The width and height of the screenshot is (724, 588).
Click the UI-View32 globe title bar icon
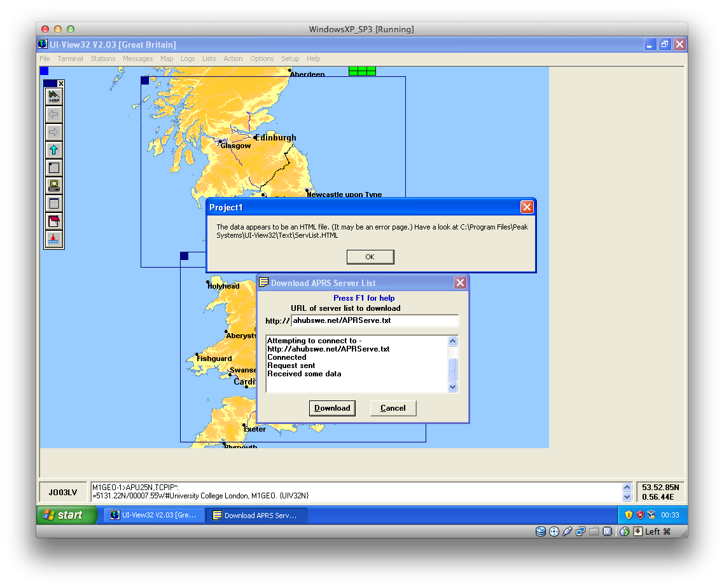[43, 44]
